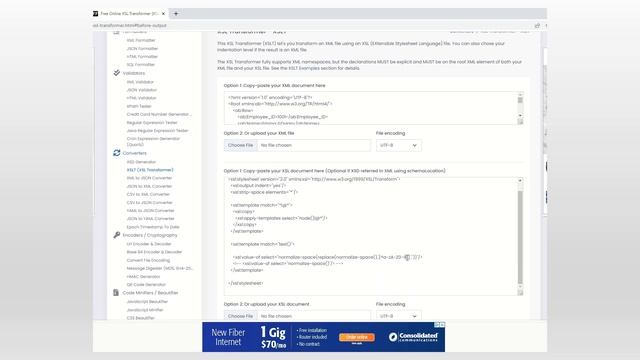Open JSON to XML Converter link

click(x=149, y=186)
